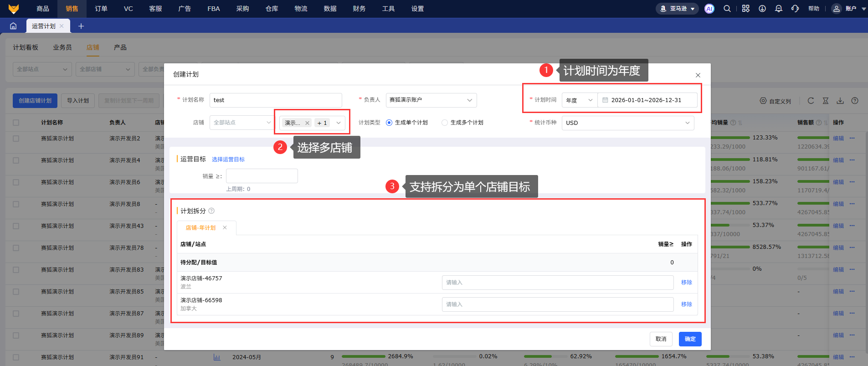Screen dimensions: 868x366
Task: Check the table header select-all checkbox
Action: pyautogui.click(x=16, y=123)
